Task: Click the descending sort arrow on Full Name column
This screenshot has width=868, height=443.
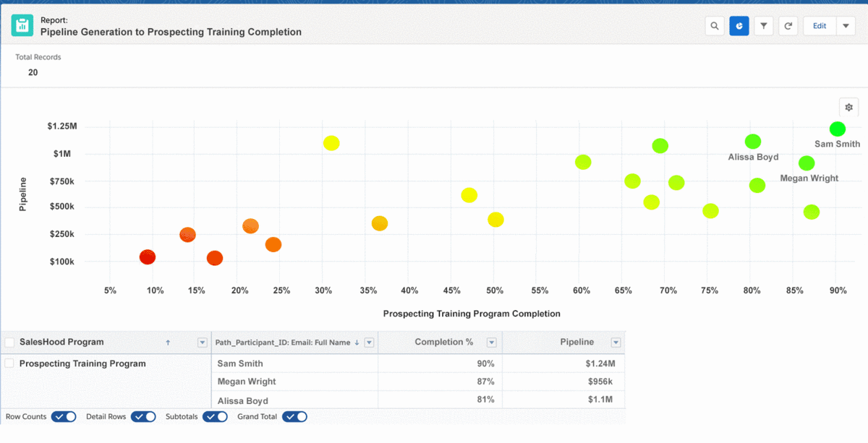Action: (x=355, y=342)
